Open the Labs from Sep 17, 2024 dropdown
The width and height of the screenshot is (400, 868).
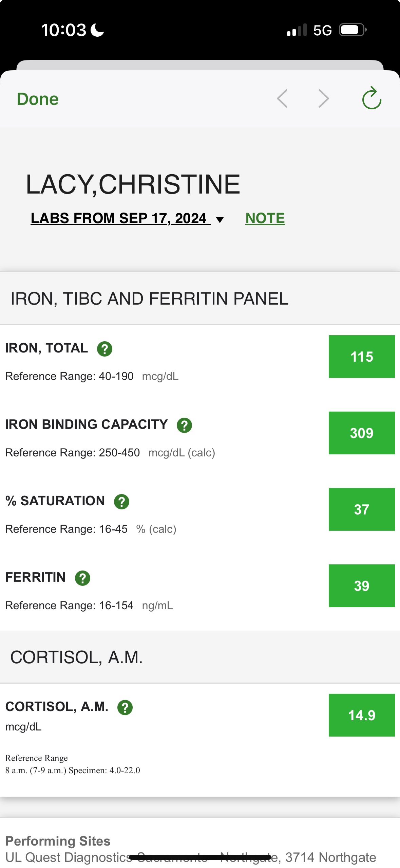[x=119, y=218]
